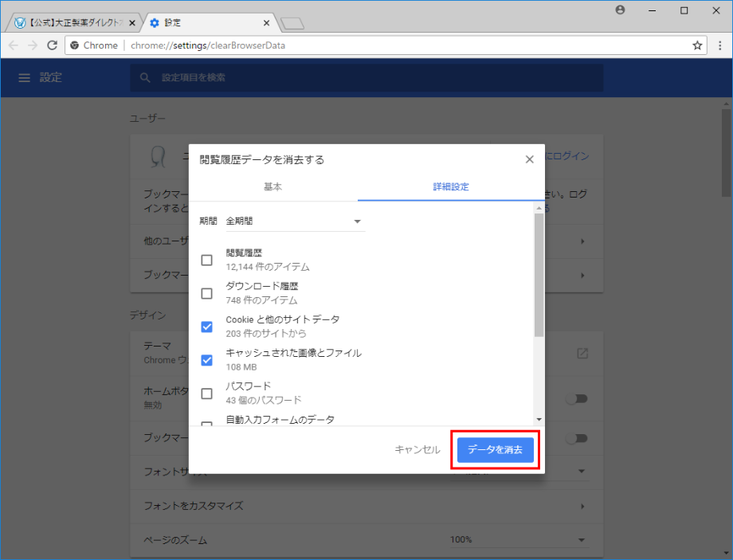Screen dimensions: 733x560
Task: Open the settings hamburger menu
Action: point(24,77)
